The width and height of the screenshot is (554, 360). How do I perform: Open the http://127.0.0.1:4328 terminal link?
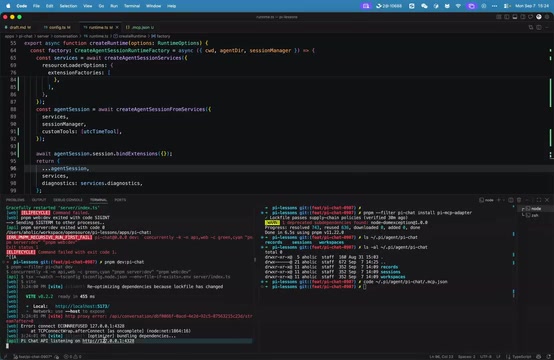(108, 341)
